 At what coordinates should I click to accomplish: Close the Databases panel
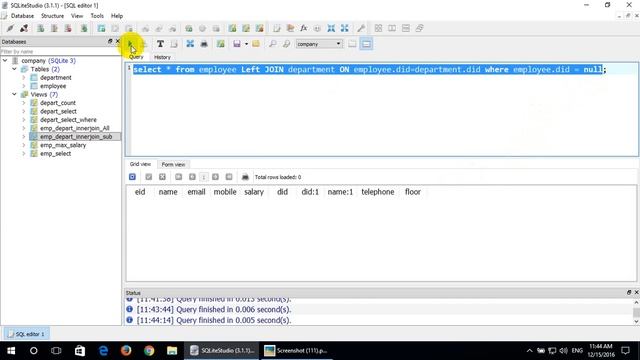(x=118, y=41)
